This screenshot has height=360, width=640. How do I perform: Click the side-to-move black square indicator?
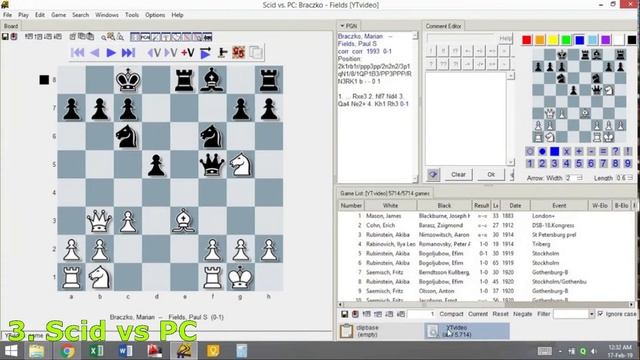44,80
